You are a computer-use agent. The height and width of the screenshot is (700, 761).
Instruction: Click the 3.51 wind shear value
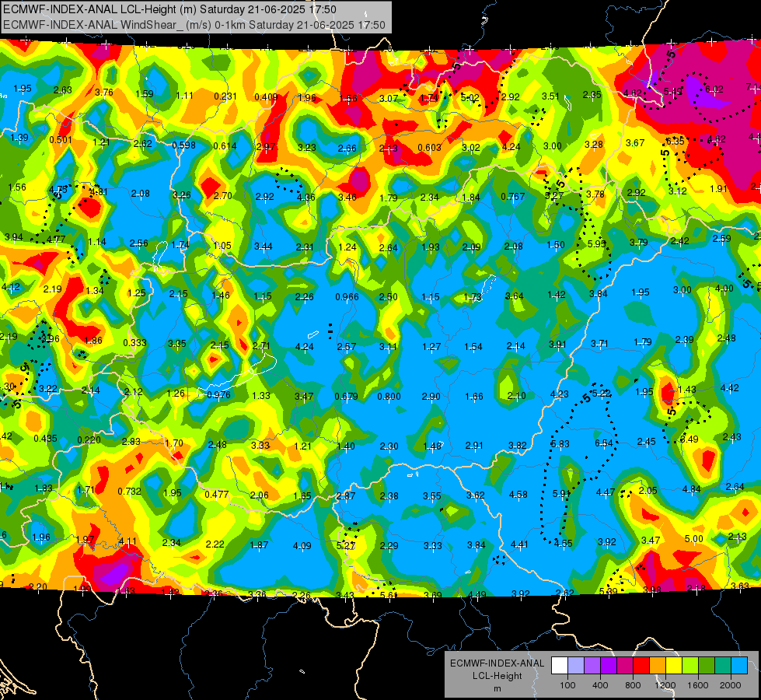point(551,96)
